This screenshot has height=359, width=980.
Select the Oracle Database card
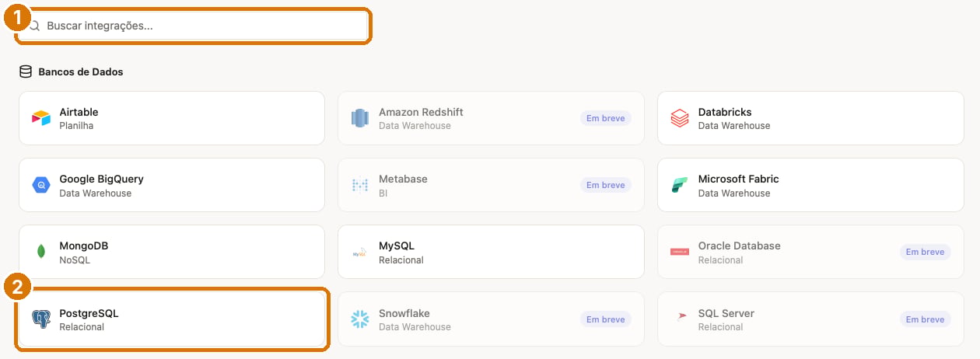pyautogui.click(x=810, y=252)
